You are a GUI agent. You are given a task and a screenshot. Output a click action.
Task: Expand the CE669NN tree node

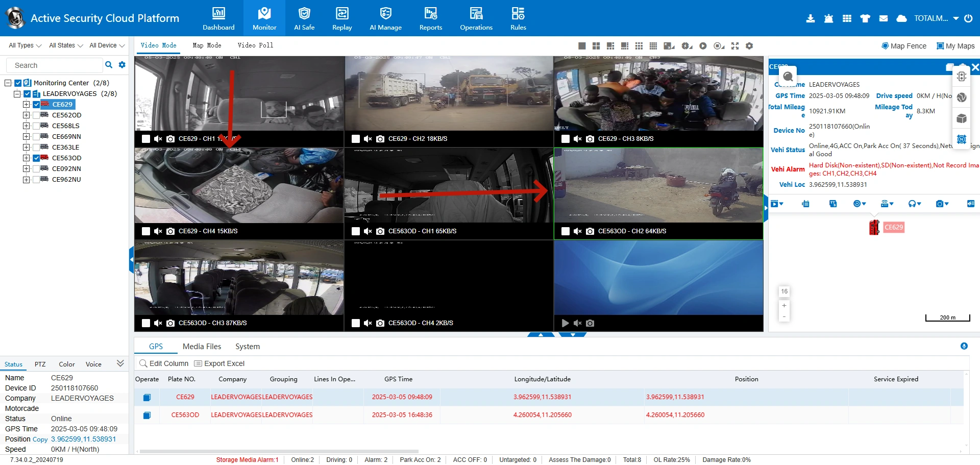[x=26, y=137]
